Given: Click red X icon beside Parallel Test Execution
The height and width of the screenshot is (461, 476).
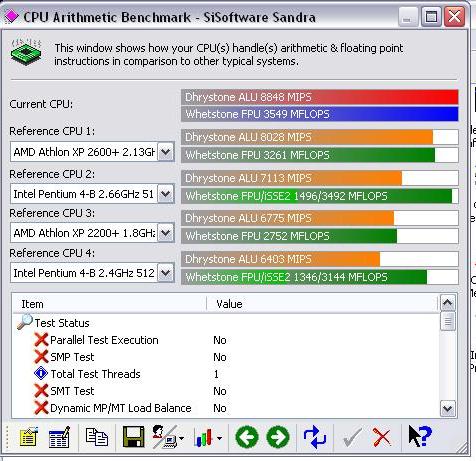Looking at the screenshot, I should tap(41, 340).
